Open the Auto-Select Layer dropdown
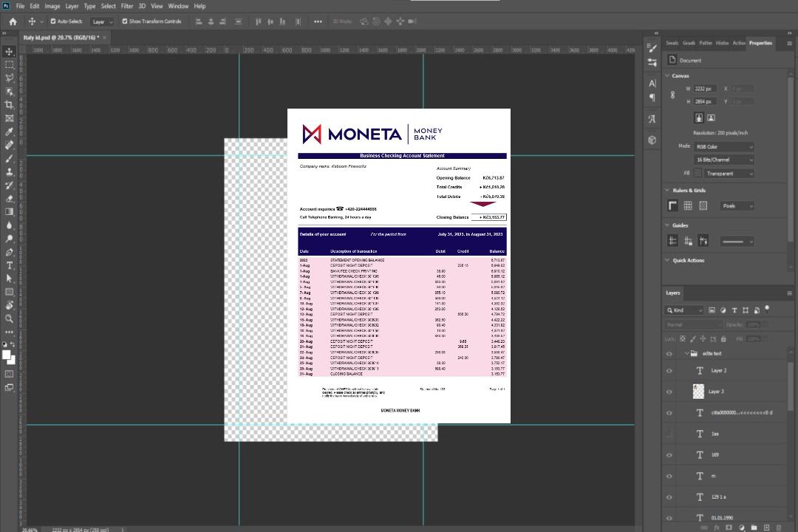Viewport: 798px width, 532px height. coord(102,21)
